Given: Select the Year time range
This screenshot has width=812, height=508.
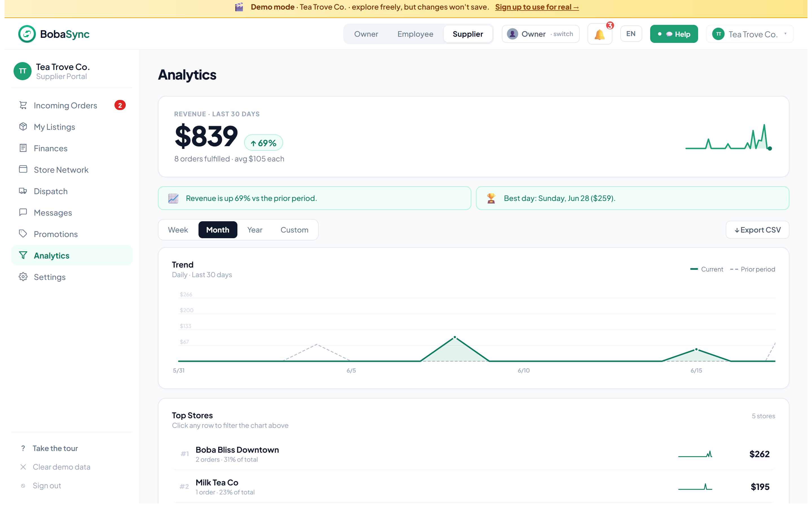Looking at the screenshot, I should (255, 230).
